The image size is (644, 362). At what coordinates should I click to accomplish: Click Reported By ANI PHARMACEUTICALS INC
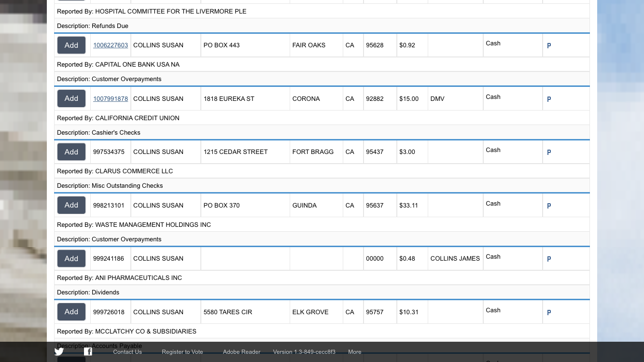tap(119, 278)
